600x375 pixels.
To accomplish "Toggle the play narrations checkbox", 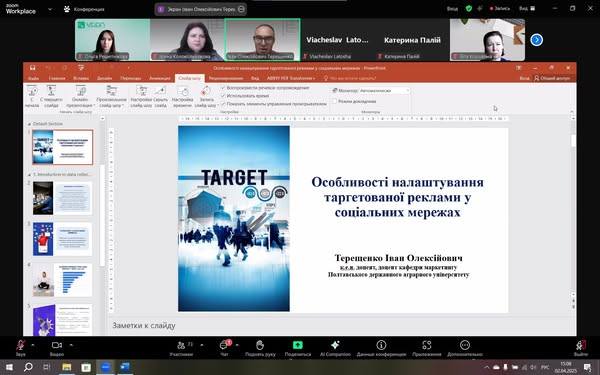I will 223,88.
